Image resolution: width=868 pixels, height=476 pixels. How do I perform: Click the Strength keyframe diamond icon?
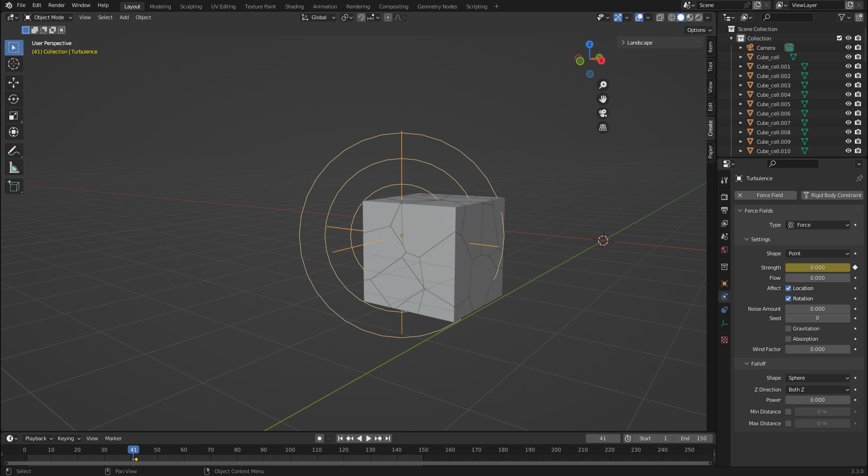tap(855, 268)
